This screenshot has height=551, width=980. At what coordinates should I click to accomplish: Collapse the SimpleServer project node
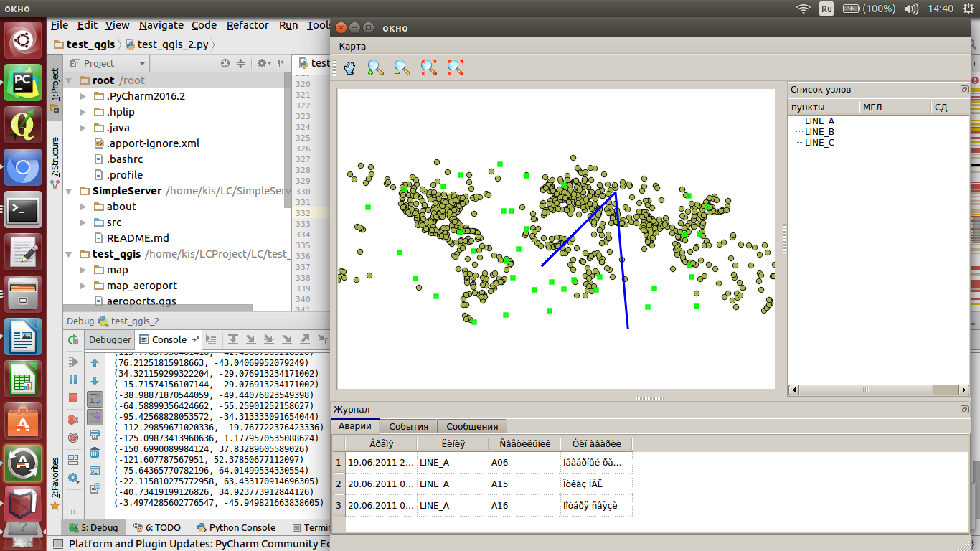pyautogui.click(x=70, y=191)
